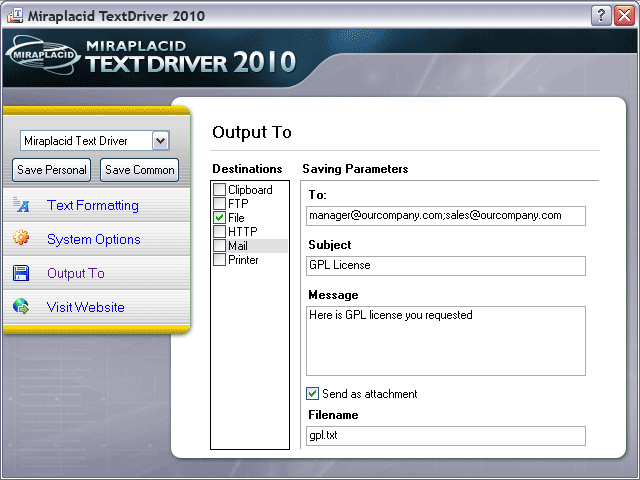Disable the Send as attachment checkbox
The width and height of the screenshot is (640, 480).
coord(312,393)
